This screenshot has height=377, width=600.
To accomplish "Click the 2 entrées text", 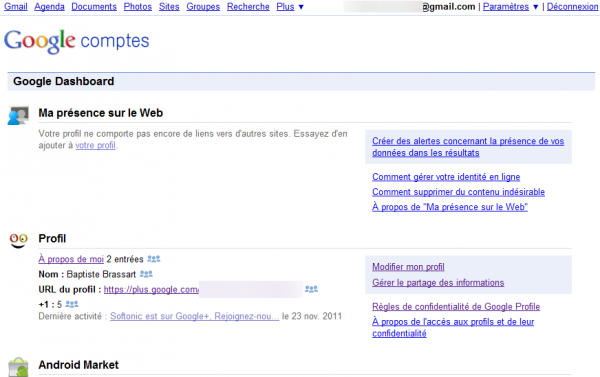I will point(125,259).
